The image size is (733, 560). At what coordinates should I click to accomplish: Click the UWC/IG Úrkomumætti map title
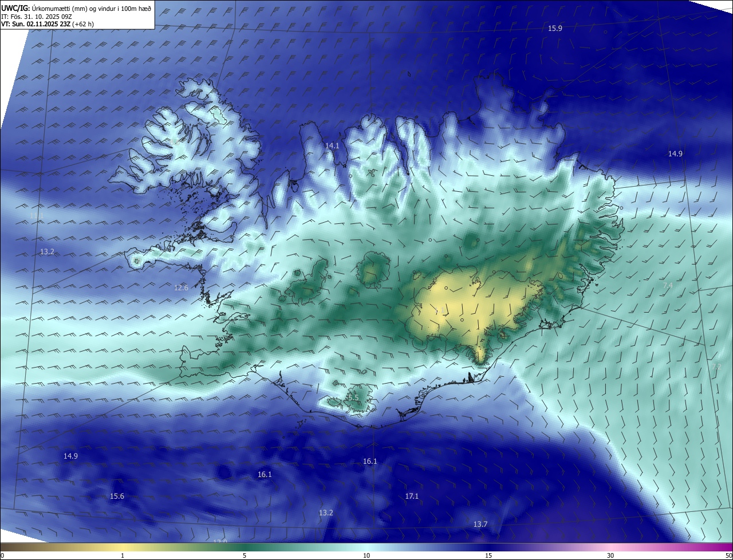coord(76,8)
